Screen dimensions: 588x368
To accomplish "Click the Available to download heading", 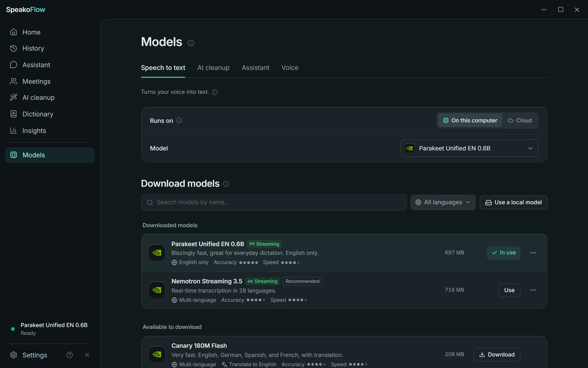I will tap(172, 327).
